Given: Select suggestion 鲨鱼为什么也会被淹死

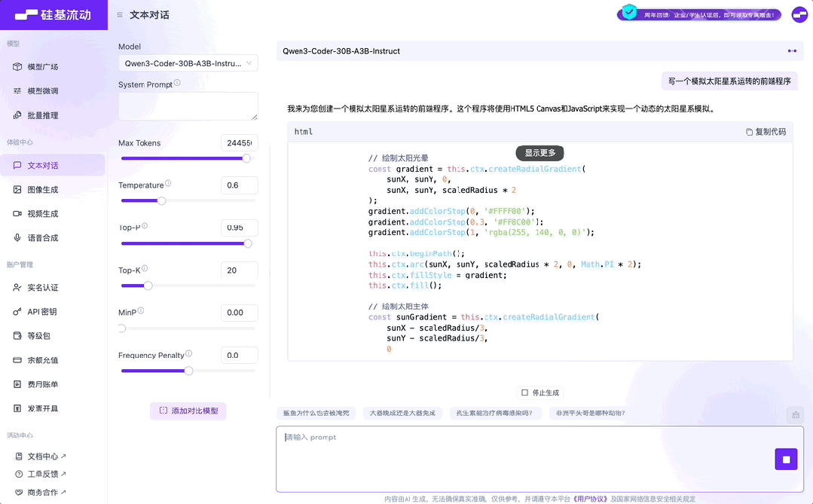Looking at the screenshot, I should (x=316, y=414).
